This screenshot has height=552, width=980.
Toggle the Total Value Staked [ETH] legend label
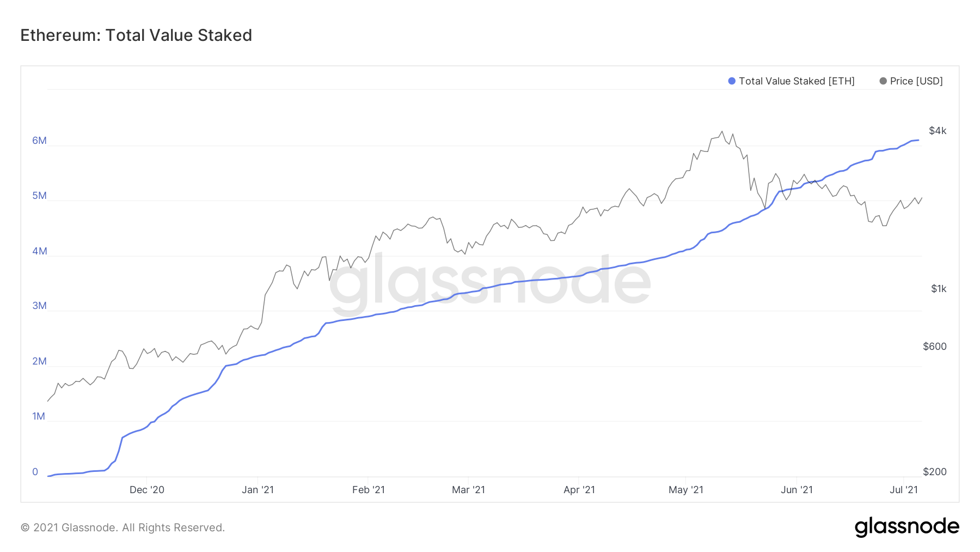coord(797,81)
